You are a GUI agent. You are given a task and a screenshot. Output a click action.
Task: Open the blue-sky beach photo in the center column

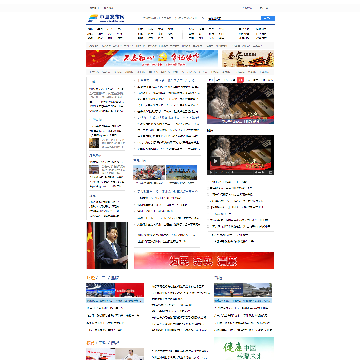pos(182,172)
